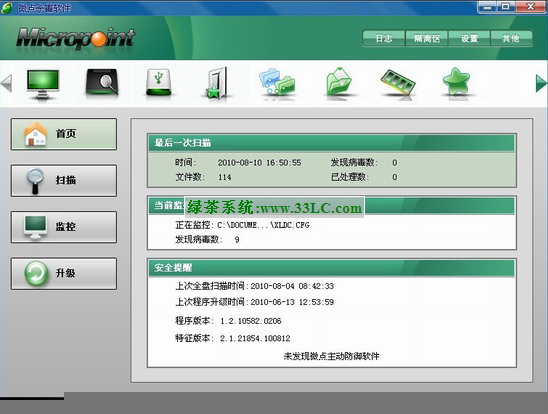
Task: Select the open green folder icon
Action: click(338, 82)
